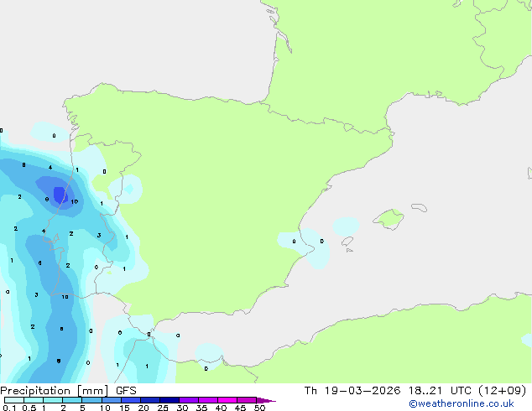Click Menorca island on the map
532x411 pixels.
419,207
